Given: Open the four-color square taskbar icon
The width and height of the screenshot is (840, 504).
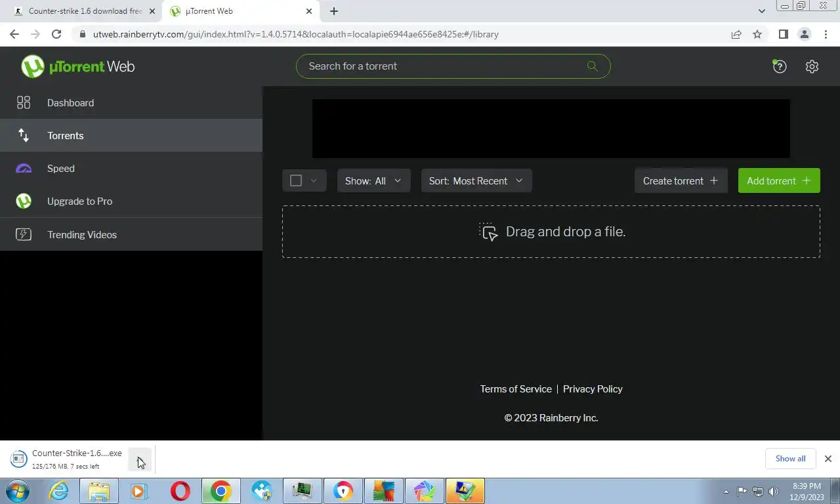Looking at the screenshot, I should pyautogui.click(x=384, y=491).
